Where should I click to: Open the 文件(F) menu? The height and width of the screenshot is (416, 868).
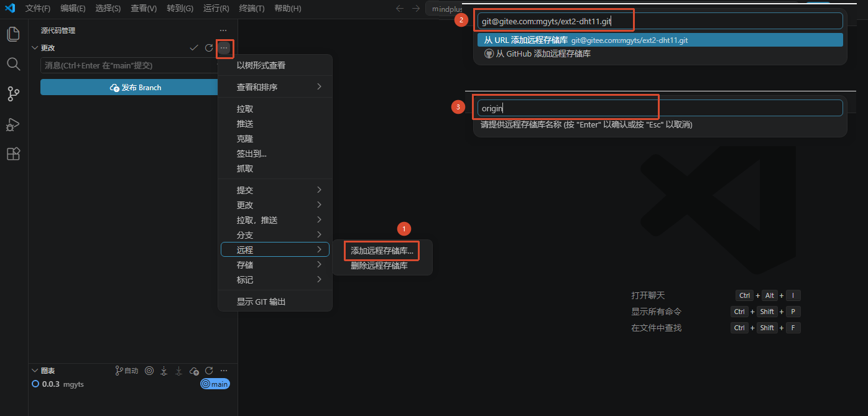point(38,9)
